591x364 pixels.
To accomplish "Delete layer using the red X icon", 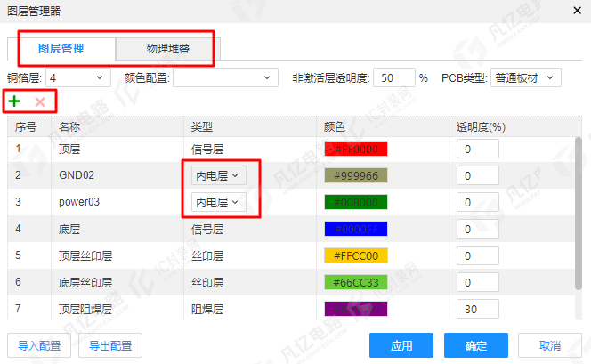I will [39, 101].
